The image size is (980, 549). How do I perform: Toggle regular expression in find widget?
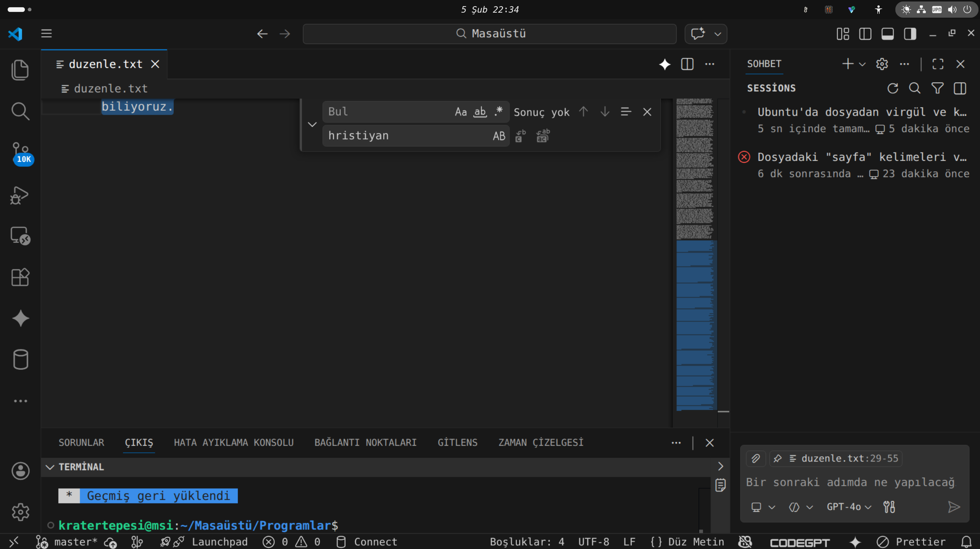498,111
